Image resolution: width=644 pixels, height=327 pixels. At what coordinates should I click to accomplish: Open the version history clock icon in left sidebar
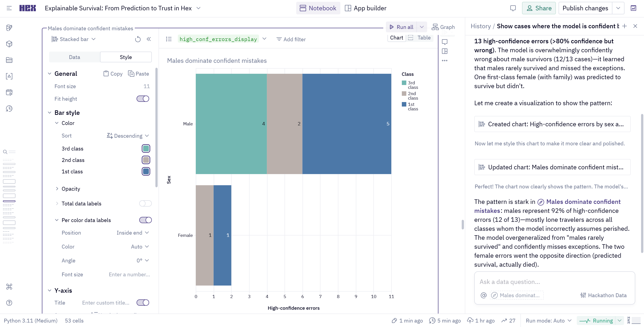pyautogui.click(x=9, y=109)
